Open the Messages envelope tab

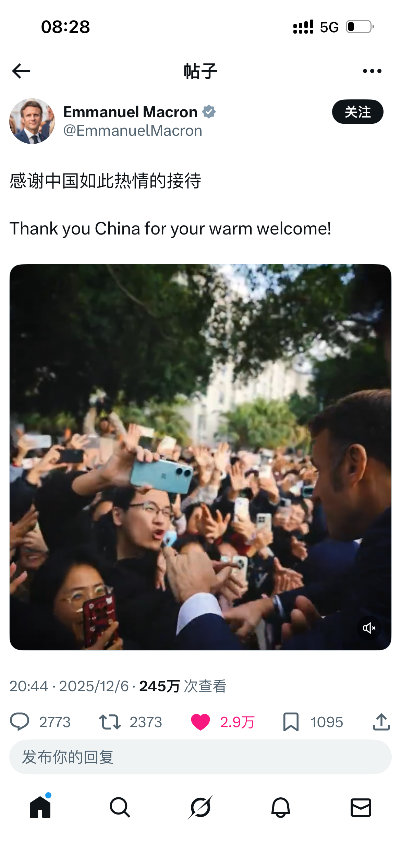click(x=361, y=807)
